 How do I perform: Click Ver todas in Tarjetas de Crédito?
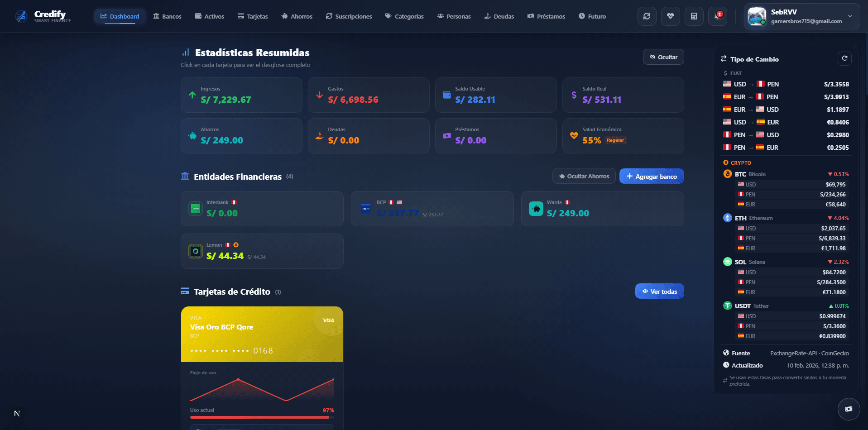(x=659, y=291)
